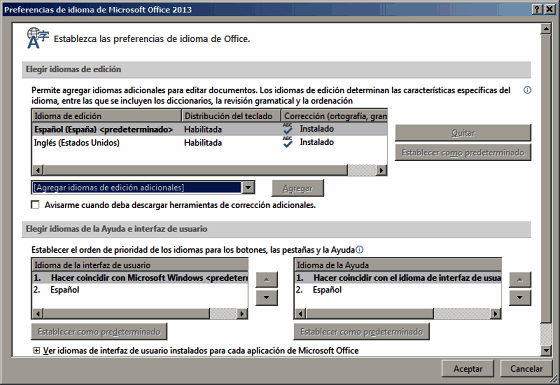Viewport: 560px width, 385px height.
Task: Close the language preferences dialog
Action: (549, 10)
